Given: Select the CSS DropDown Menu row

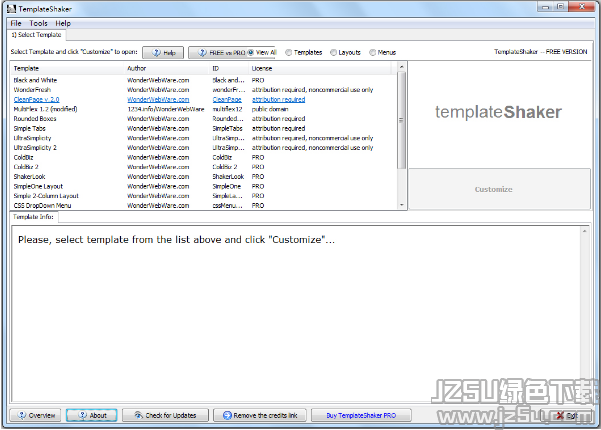Looking at the screenshot, I should [x=204, y=205].
